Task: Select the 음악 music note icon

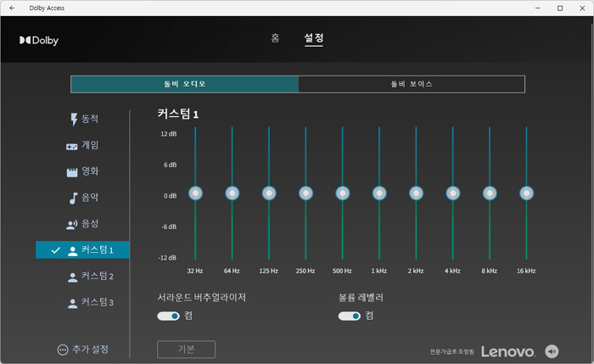Action: point(73,198)
